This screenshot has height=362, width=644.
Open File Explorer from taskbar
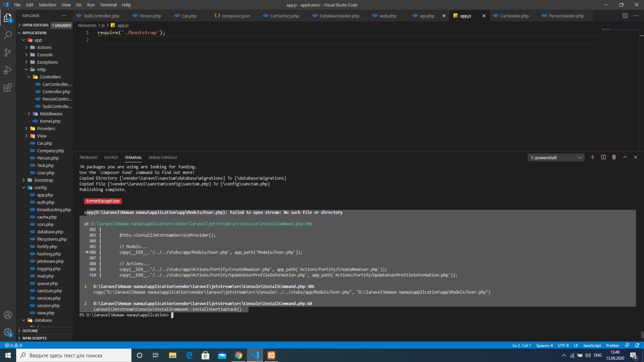(x=172, y=355)
